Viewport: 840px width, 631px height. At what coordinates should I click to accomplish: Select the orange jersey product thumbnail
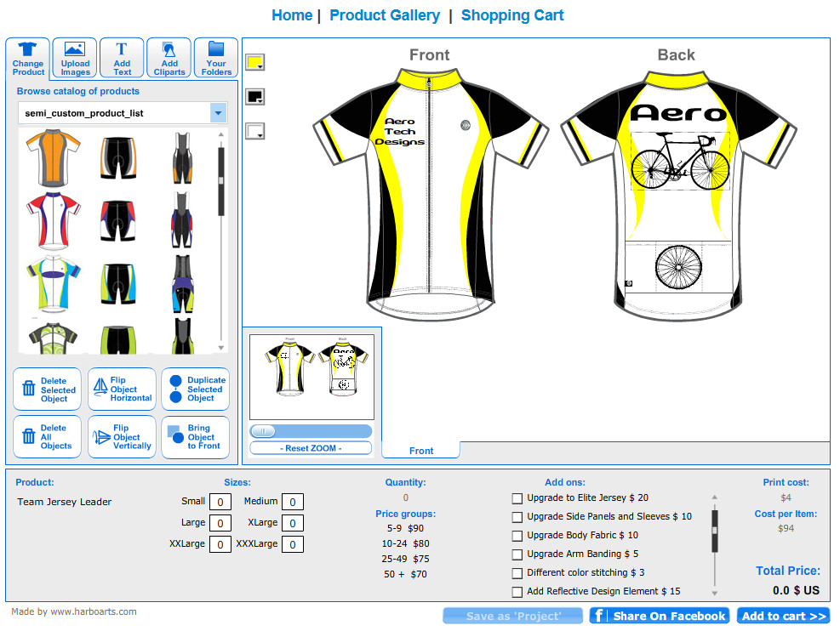(x=53, y=157)
